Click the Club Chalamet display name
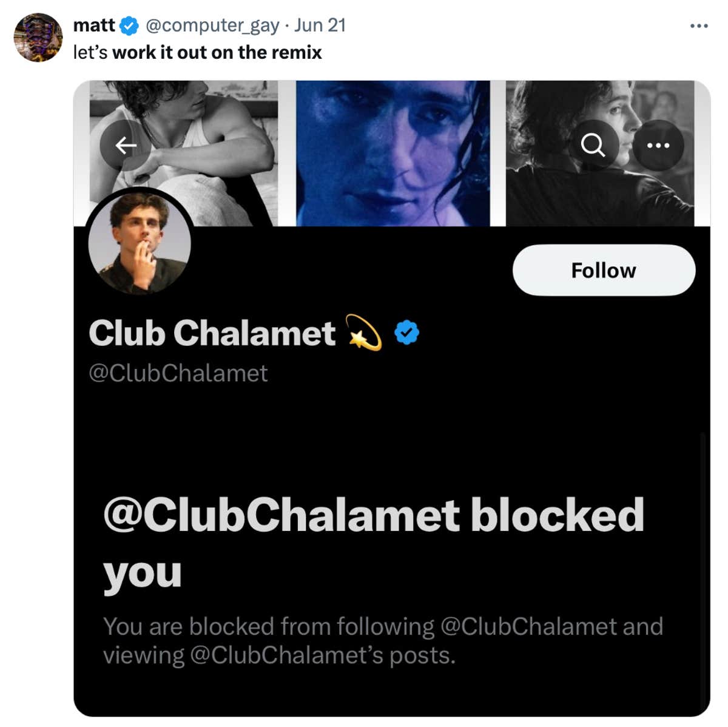Screen dimensions: 728x727 click(212, 333)
